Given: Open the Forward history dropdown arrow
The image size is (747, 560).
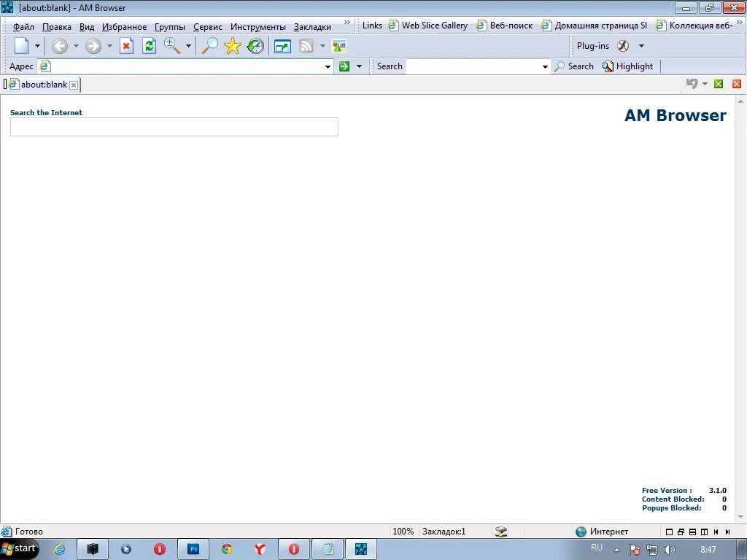Looking at the screenshot, I should tap(109, 46).
